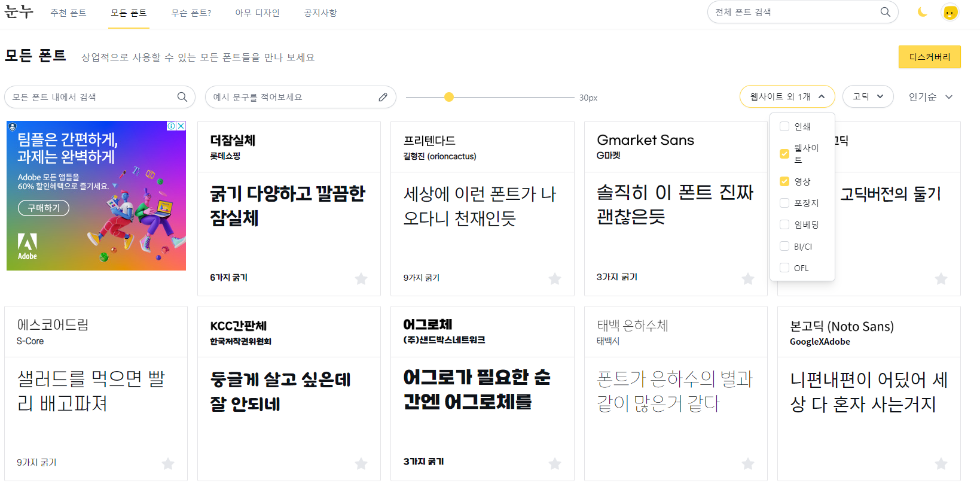The image size is (980, 489).
Task: Favorite 에스코어드림 with its star icon
Action: pyautogui.click(x=168, y=463)
